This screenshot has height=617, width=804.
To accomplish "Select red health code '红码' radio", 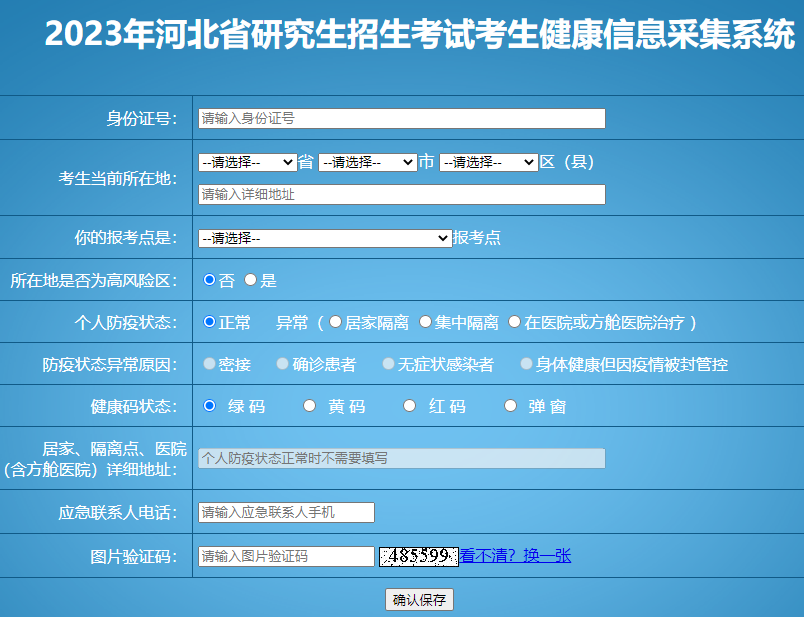I will (x=409, y=406).
